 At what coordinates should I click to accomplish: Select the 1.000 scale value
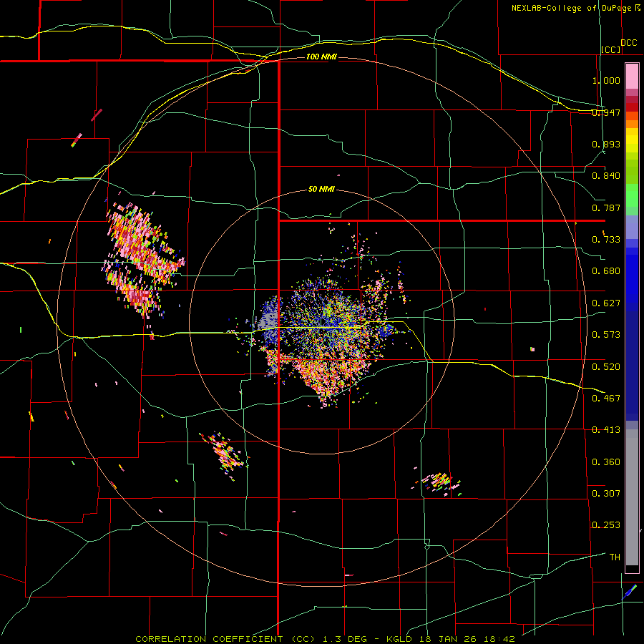(x=606, y=80)
